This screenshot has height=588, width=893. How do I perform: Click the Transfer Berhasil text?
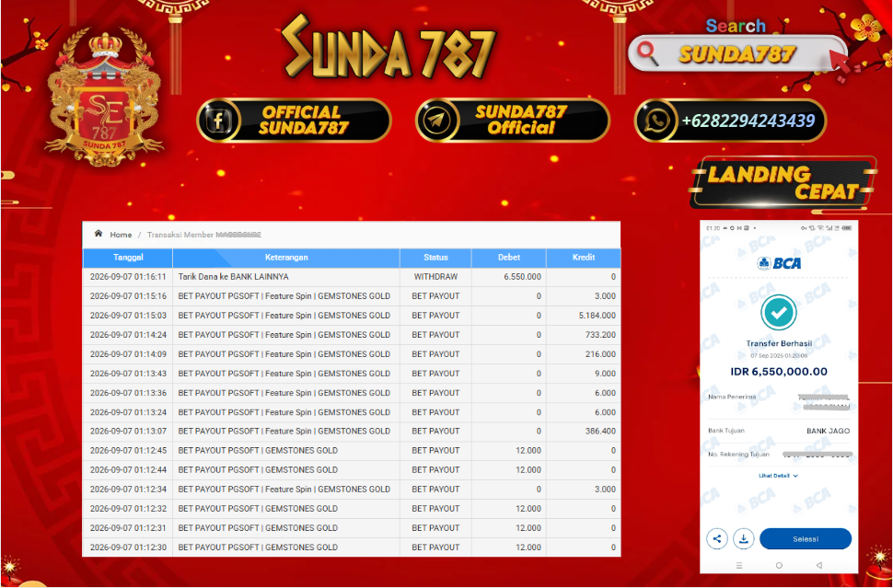coord(779,343)
